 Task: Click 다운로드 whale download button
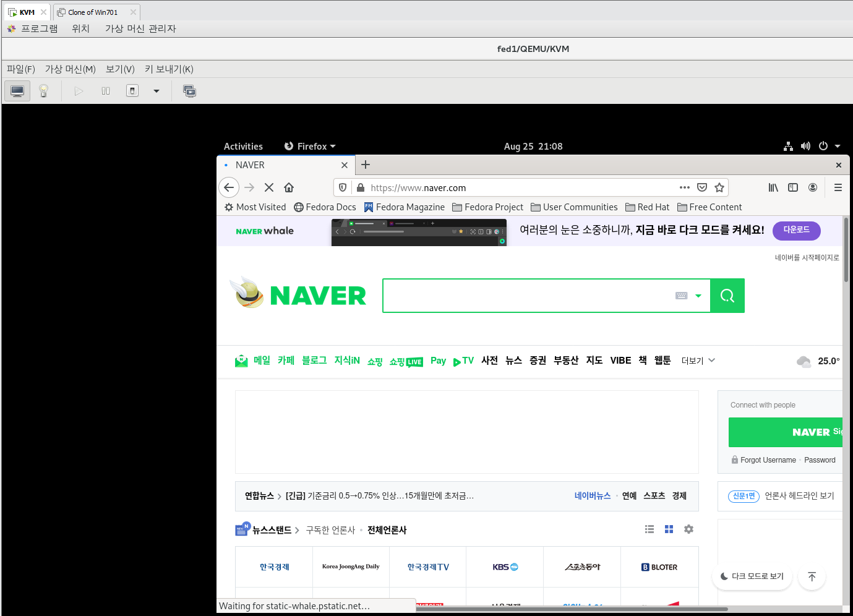point(797,231)
